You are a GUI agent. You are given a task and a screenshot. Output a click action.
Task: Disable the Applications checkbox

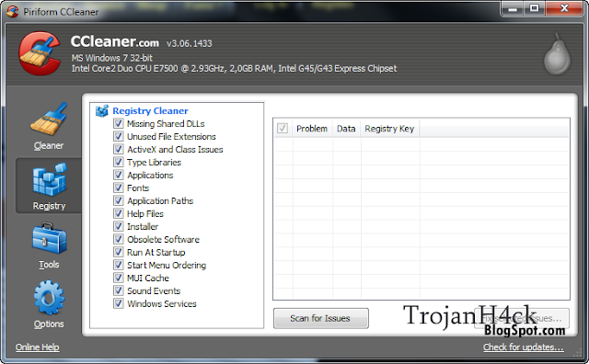point(119,175)
